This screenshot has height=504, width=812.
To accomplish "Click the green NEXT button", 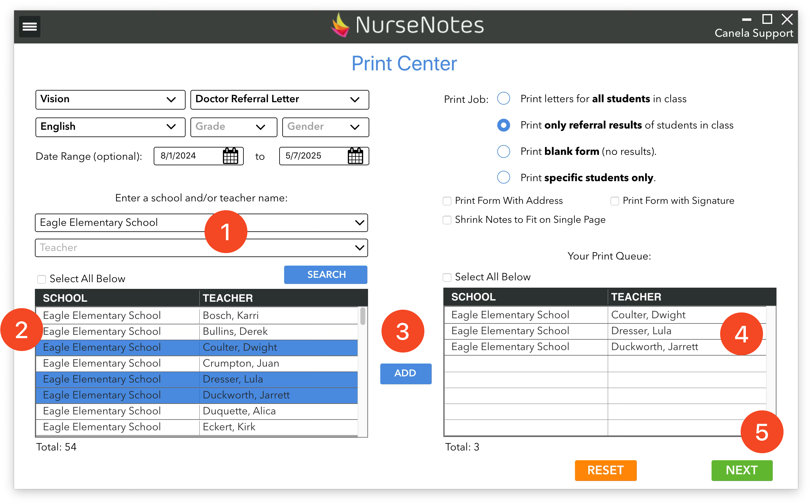I will coord(742,470).
